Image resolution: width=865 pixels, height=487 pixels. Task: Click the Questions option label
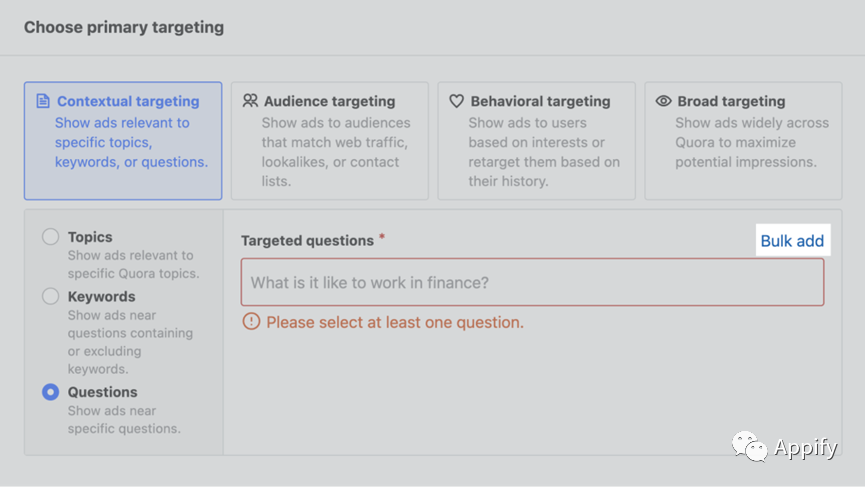click(x=103, y=392)
